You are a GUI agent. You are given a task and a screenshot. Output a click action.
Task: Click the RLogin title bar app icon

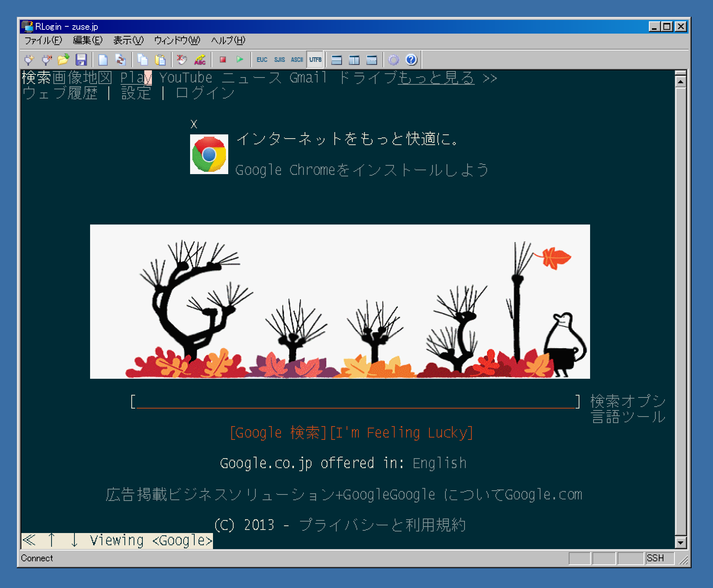[27, 27]
